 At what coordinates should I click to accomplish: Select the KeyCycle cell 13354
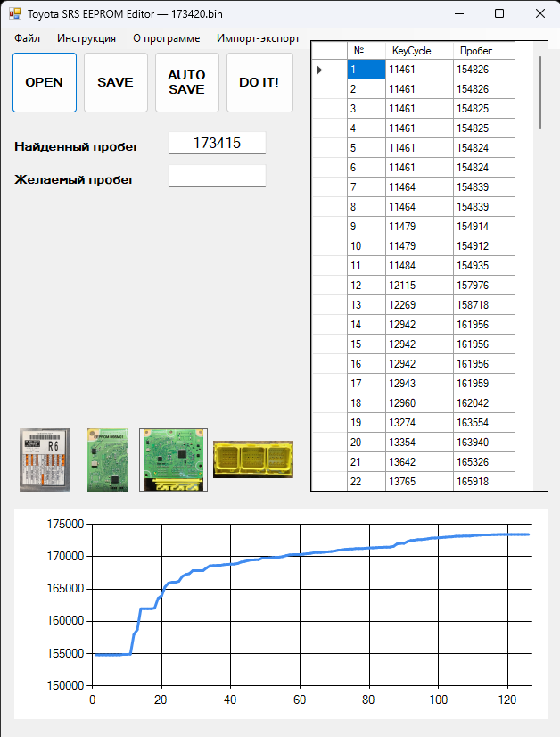point(419,443)
